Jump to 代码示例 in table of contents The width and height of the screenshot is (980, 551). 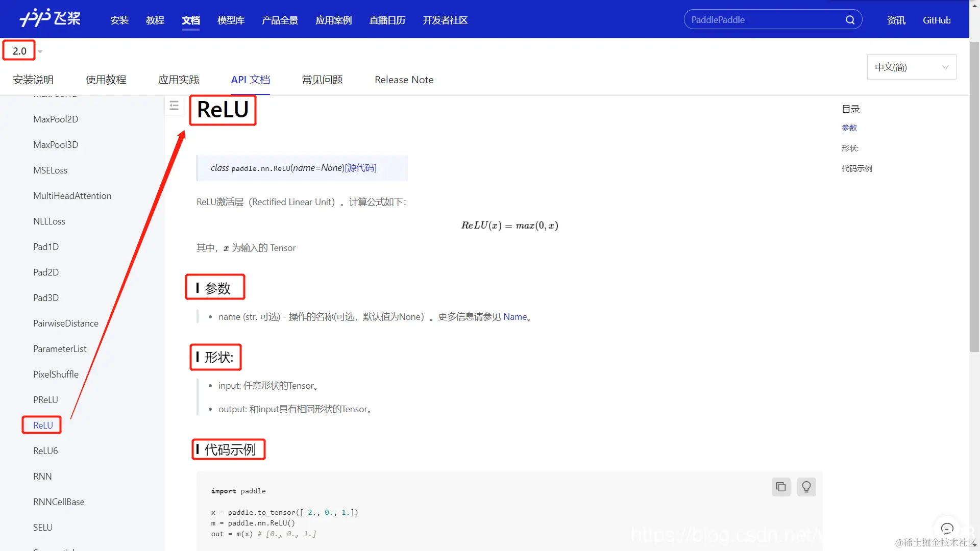tap(856, 169)
